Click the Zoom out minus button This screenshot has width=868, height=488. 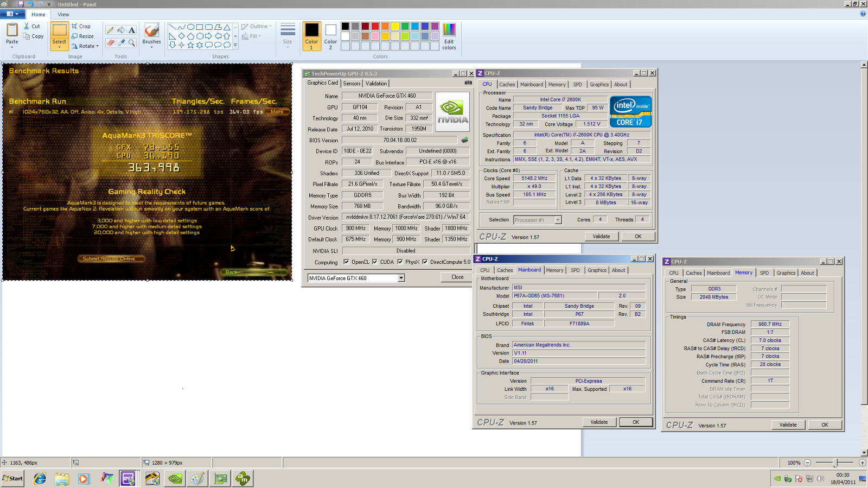pyautogui.click(x=807, y=462)
